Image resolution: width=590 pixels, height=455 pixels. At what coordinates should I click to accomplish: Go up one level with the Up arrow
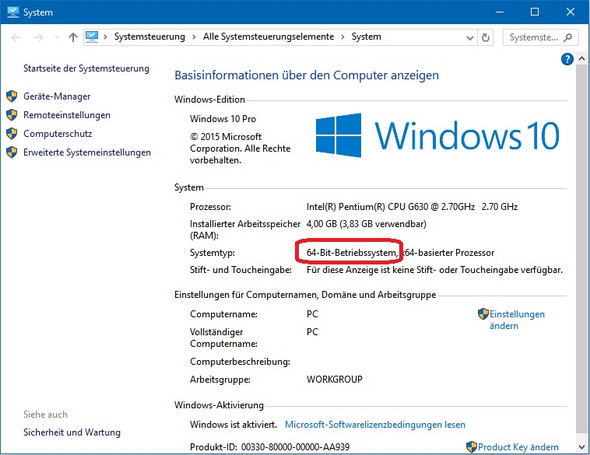click(73, 37)
